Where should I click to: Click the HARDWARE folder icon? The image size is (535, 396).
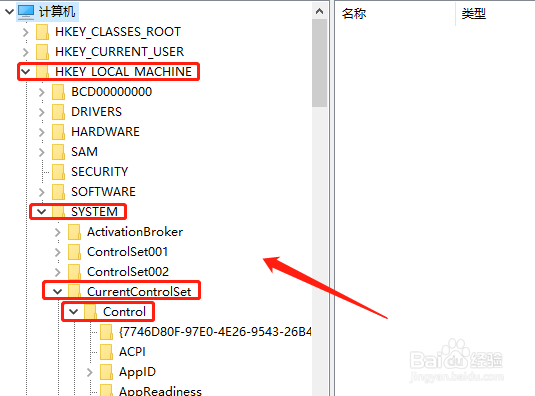click(58, 132)
